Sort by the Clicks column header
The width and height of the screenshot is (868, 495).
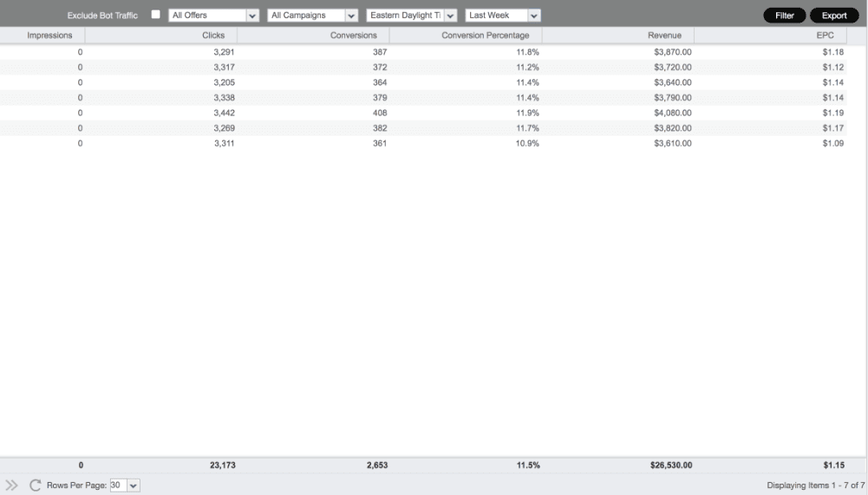pyautogui.click(x=213, y=36)
